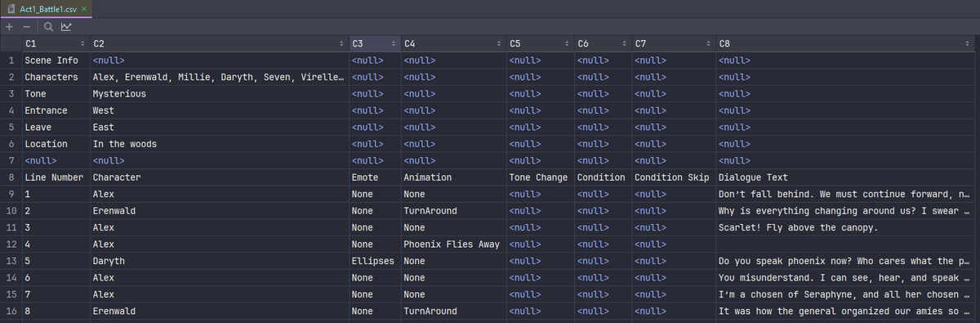Click the 'East' cell

(x=219, y=127)
